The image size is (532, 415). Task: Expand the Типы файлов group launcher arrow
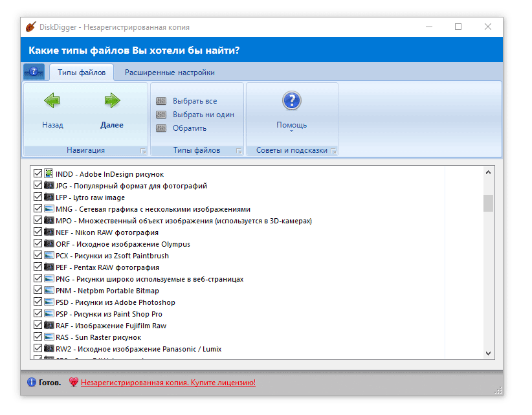[239, 151]
